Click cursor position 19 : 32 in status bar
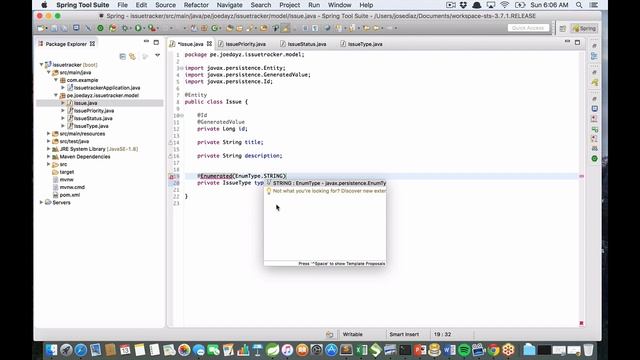This screenshot has width=640, height=360. click(442, 334)
